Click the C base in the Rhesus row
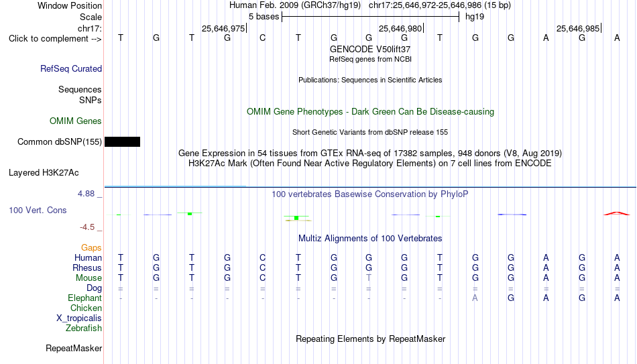637x364 pixels. [x=262, y=268]
